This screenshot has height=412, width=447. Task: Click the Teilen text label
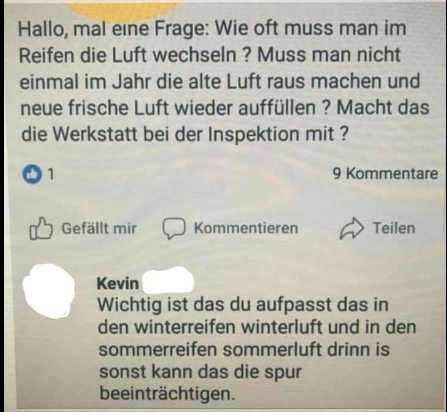(x=394, y=228)
